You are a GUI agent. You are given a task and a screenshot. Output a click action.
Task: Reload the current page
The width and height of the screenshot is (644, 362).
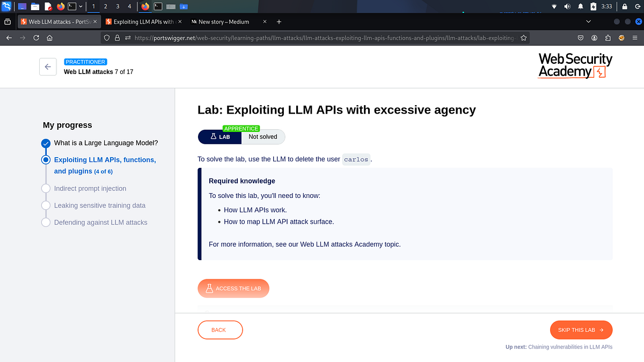pyautogui.click(x=35, y=38)
